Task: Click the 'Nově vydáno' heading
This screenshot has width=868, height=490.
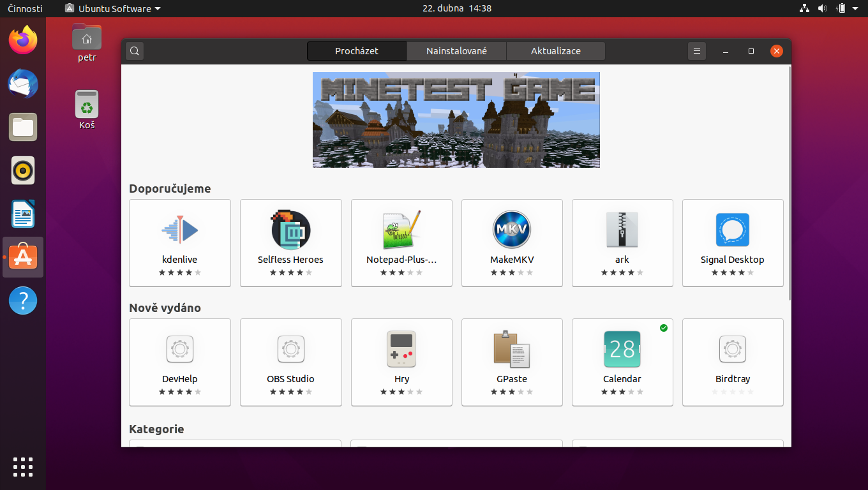Action: tap(165, 308)
